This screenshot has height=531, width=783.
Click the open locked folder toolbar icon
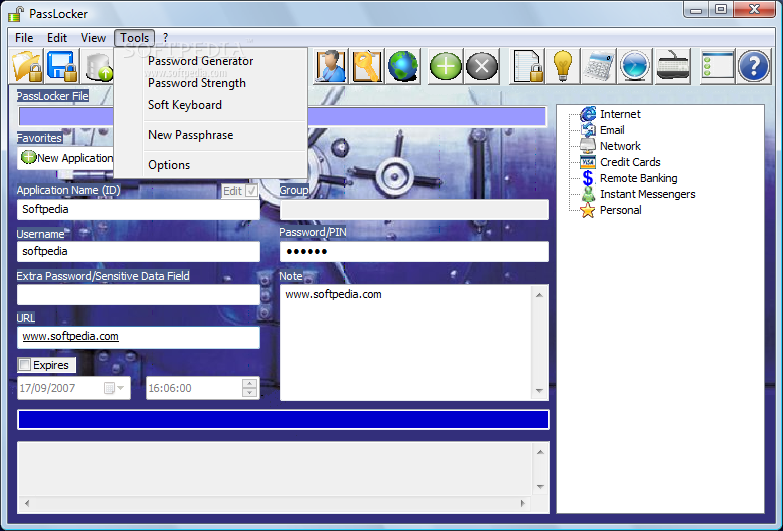coord(27,66)
